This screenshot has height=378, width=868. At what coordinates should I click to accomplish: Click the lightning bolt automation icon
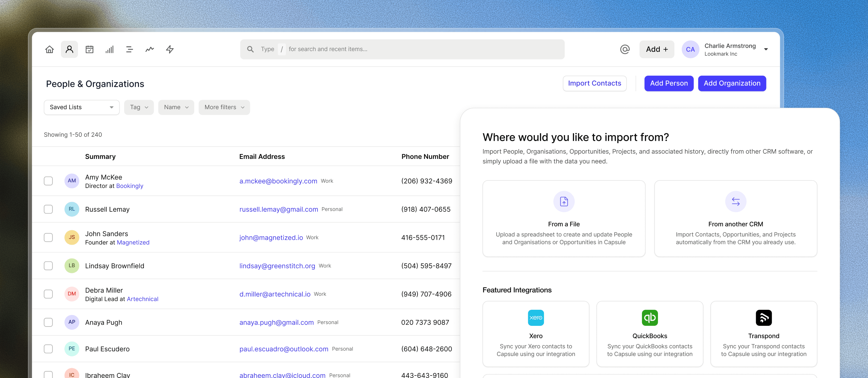170,49
